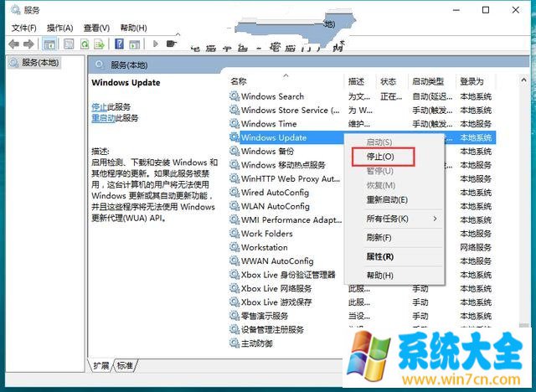Click the Forward arrow toolbar icon
Viewport: 536px width, 392px height.
(x=28, y=44)
